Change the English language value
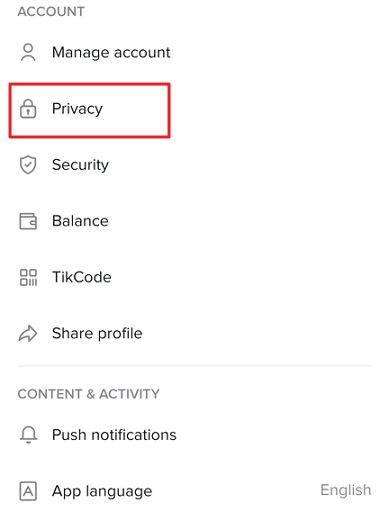 click(346, 490)
